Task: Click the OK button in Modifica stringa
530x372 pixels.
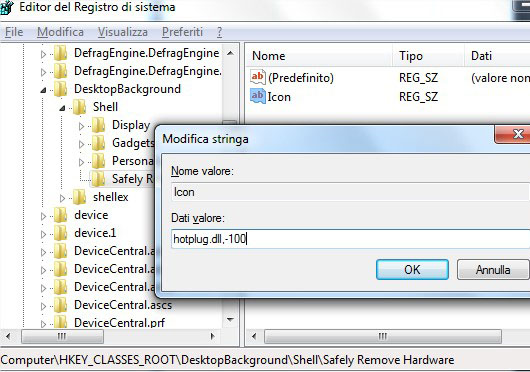Action: point(412,270)
